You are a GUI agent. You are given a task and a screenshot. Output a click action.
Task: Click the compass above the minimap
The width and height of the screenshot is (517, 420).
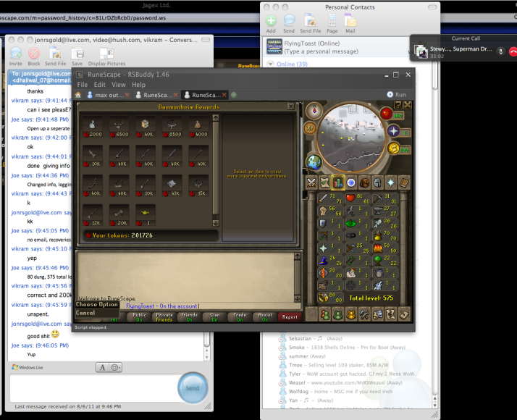coord(314,110)
